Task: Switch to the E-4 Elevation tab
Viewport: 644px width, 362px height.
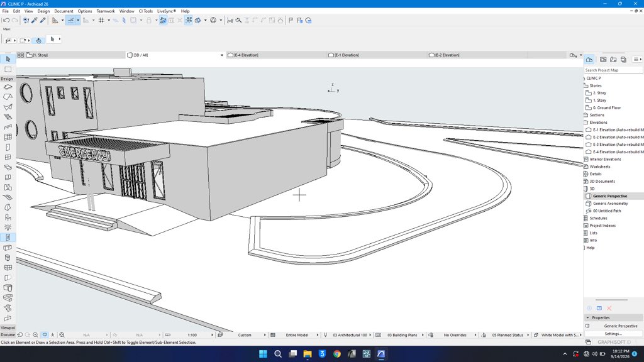Action: click(277, 55)
